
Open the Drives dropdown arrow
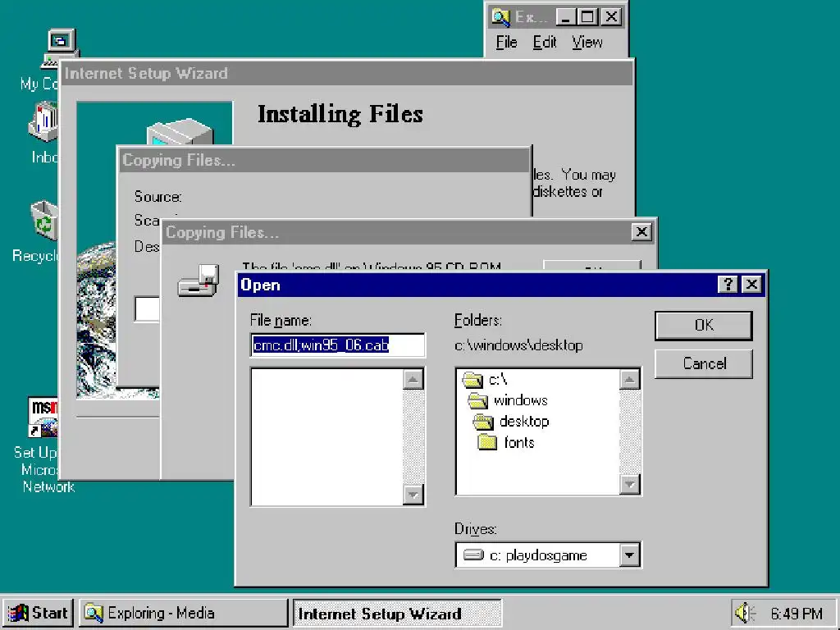click(629, 555)
